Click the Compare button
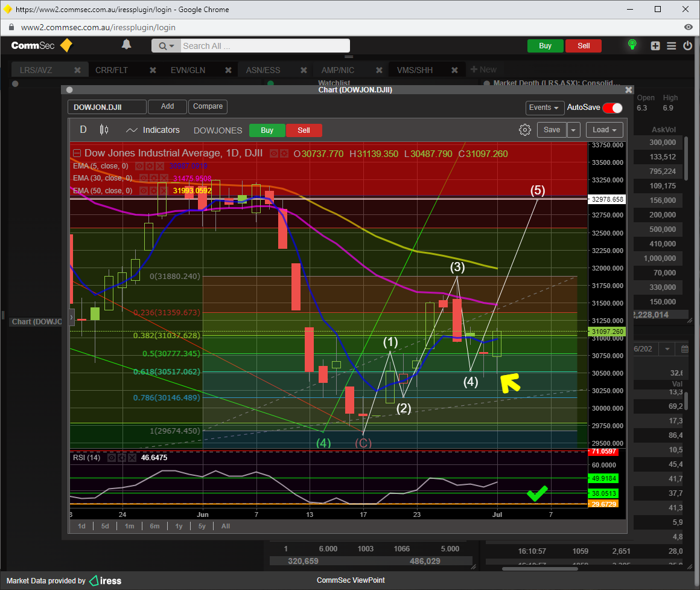The image size is (700, 590). tap(208, 106)
